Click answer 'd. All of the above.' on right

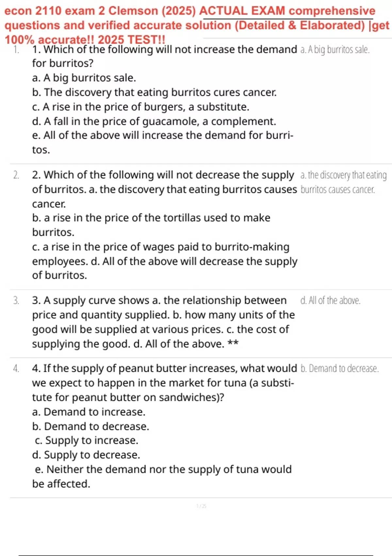coord(330,300)
